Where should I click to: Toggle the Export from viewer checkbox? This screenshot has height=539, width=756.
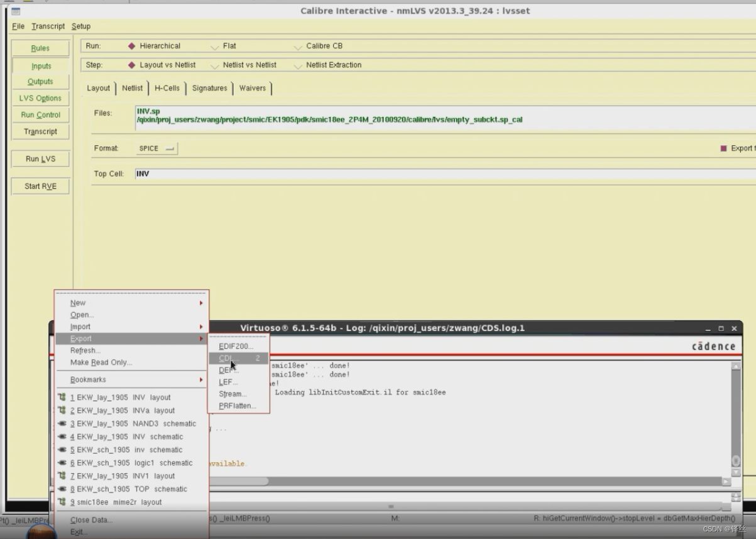(x=723, y=148)
